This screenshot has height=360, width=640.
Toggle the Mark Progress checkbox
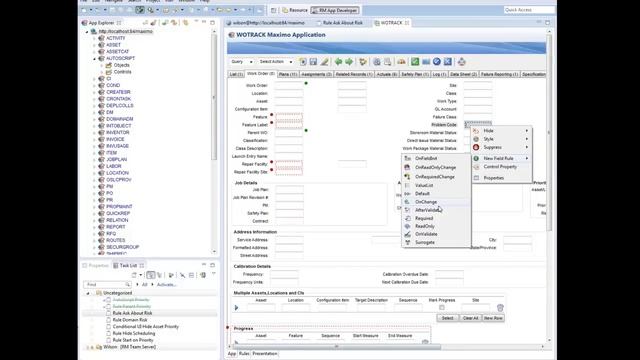coord(442,307)
